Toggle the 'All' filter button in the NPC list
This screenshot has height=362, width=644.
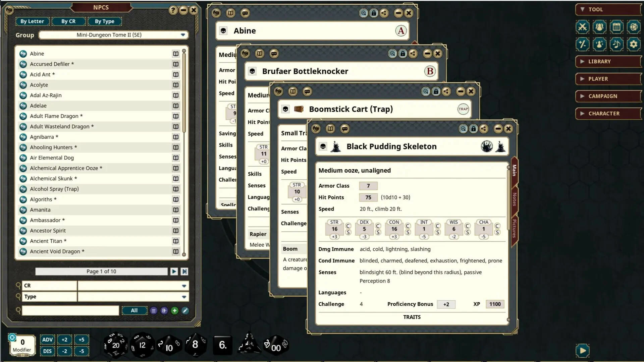pos(134,310)
